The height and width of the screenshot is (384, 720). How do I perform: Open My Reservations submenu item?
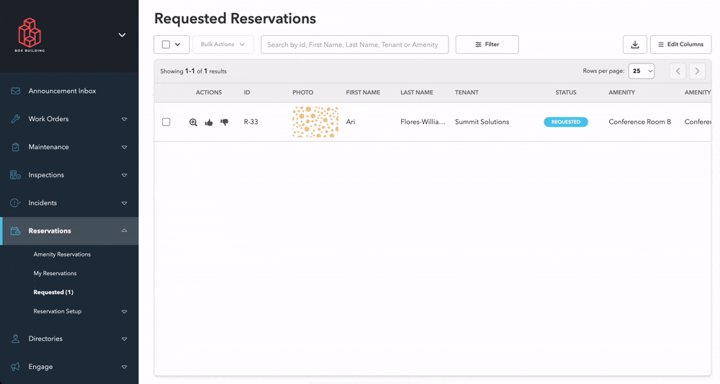55,273
